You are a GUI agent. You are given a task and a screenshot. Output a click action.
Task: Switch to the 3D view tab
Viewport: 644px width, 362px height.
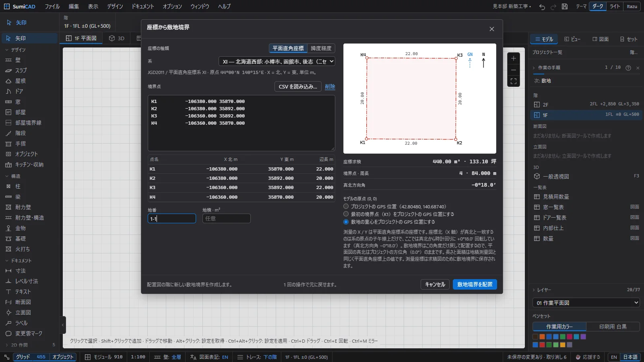click(117, 38)
